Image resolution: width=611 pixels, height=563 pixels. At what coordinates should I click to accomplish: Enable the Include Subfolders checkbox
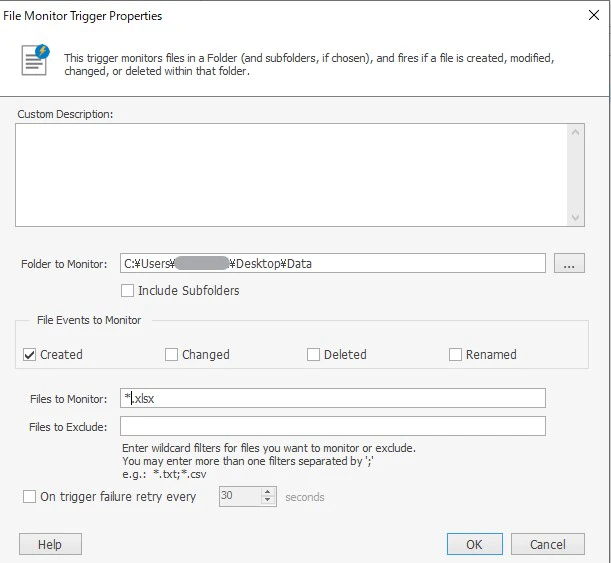pos(127,291)
